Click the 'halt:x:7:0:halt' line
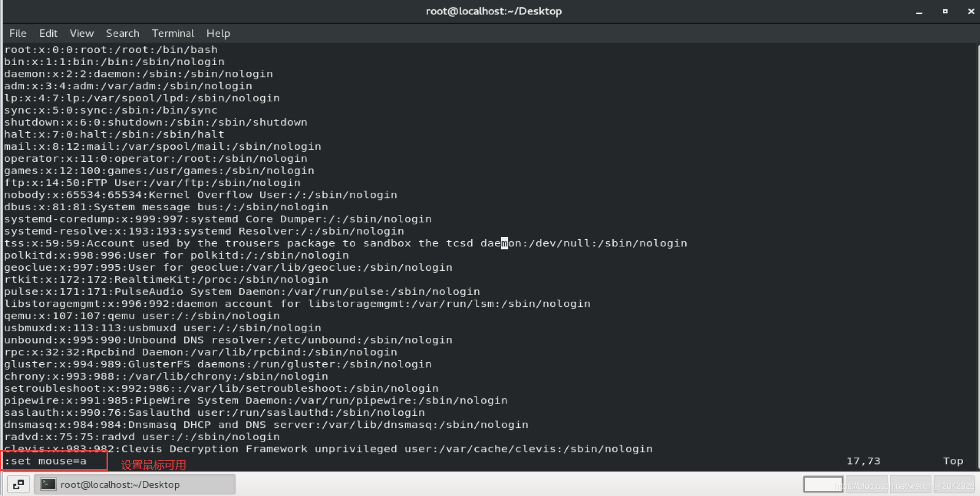980x496 pixels. pyautogui.click(x=114, y=134)
